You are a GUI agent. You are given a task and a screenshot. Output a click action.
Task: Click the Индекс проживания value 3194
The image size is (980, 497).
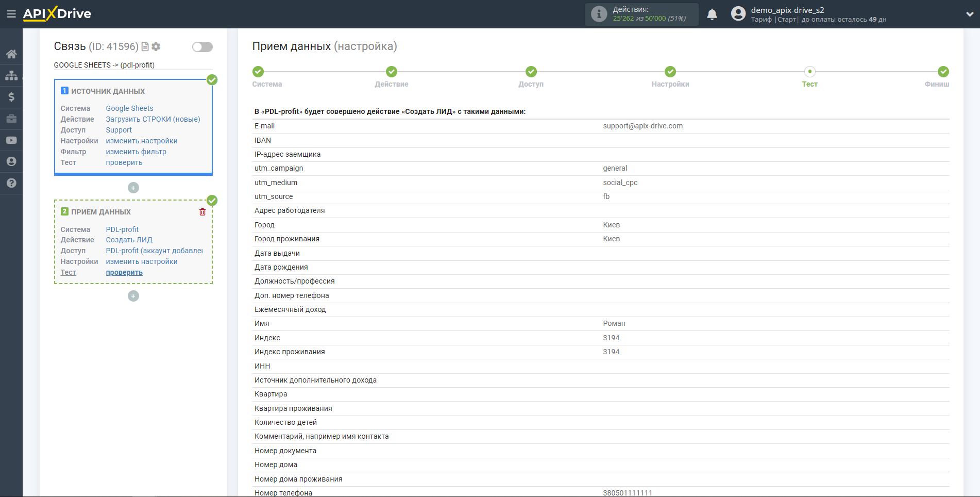(x=611, y=352)
